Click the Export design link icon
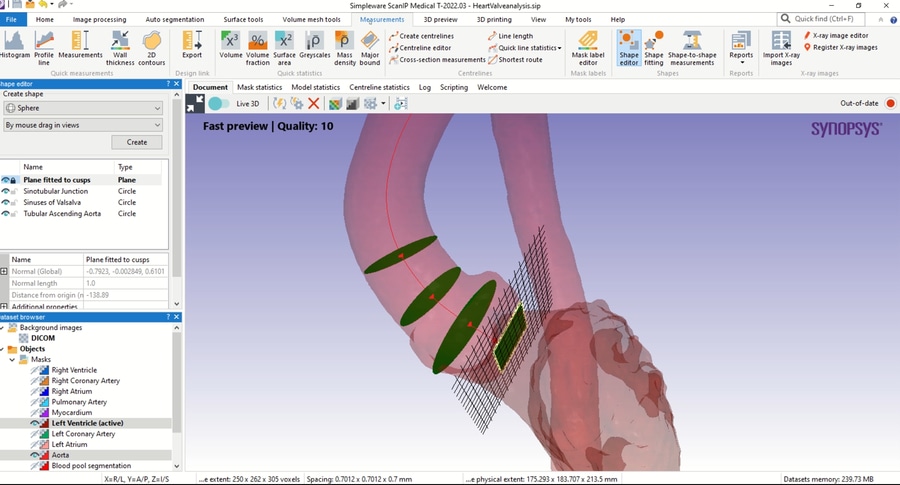900x485 pixels. [192, 45]
